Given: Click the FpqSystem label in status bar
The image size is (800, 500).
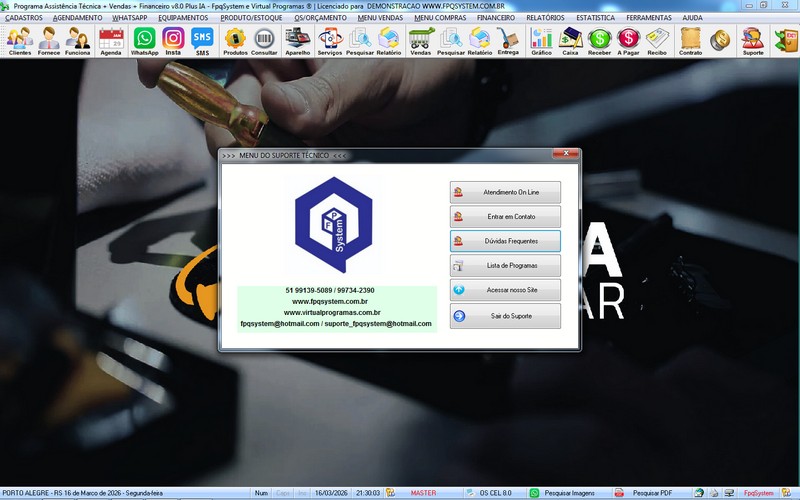Looking at the screenshot, I should coord(758,493).
